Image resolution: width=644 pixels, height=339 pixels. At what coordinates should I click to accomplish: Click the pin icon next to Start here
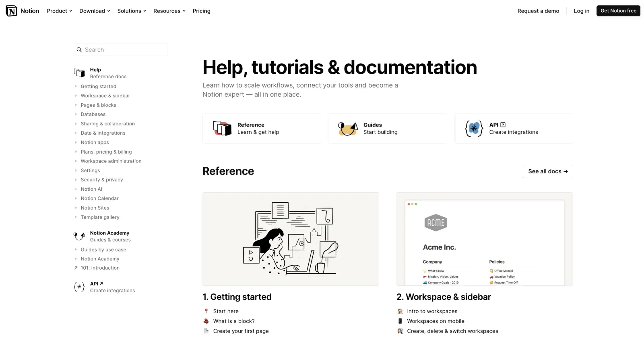click(206, 311)
